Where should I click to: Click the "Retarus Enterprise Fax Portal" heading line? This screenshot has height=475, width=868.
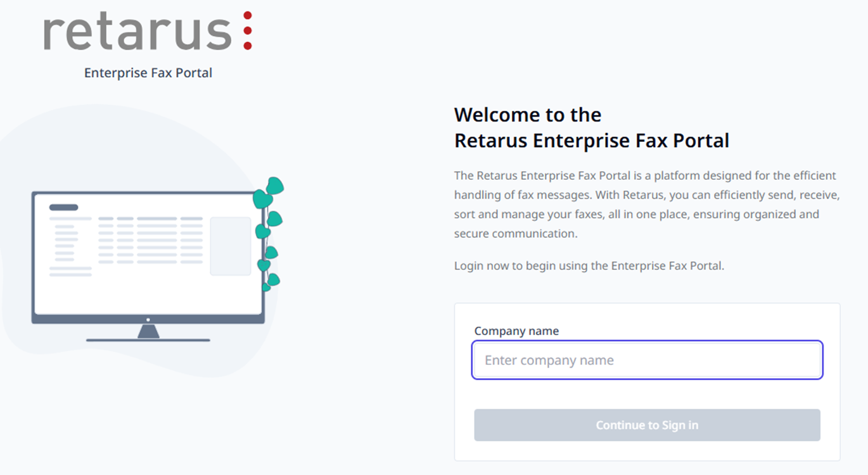click(592, 140)
